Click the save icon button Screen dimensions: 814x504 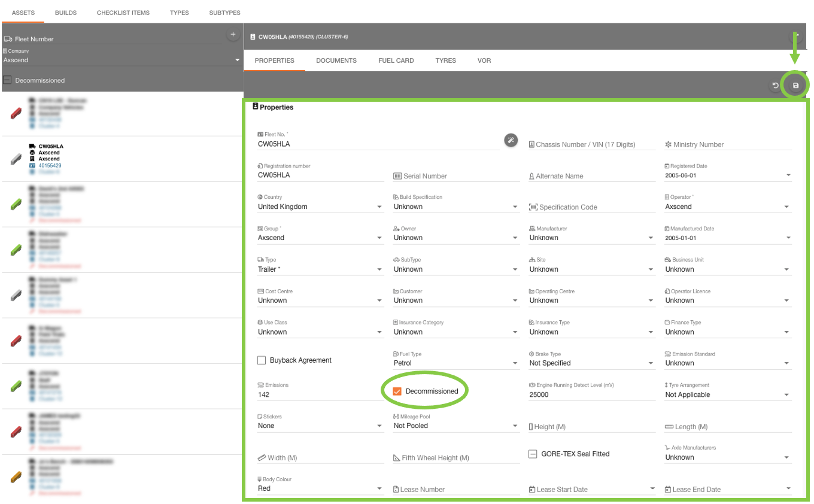pos(795,86)
